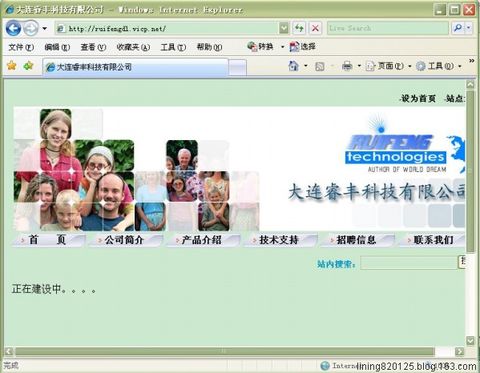Screen dimensions: 480x373
Task: Click the 招聘信息 navigation button
Action: (357, 240)
